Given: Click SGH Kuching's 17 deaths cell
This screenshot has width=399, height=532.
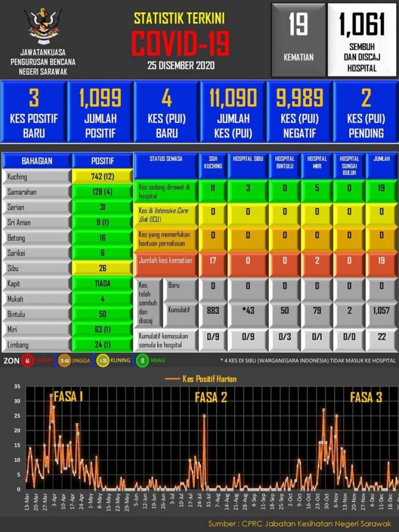Looking at the screenshot, I should coord(213,264).
